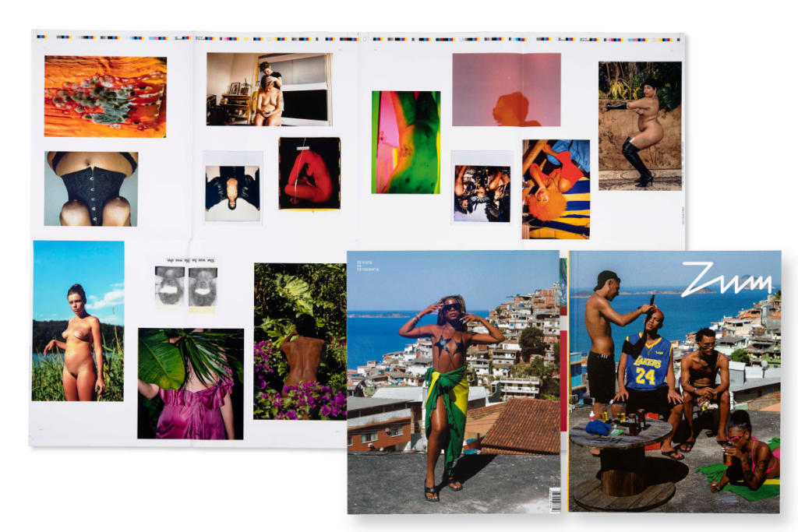The height and width of the screenshot is (532, 798).
Task: Click the color calibration strip atop the sheet
Action: pyautogui.click(x=358, y=38)
